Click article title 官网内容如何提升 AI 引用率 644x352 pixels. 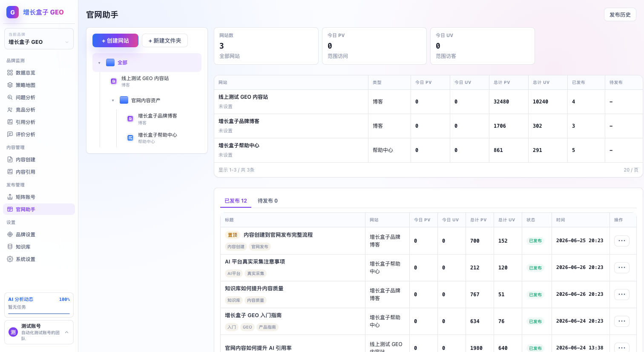[258, 348]
